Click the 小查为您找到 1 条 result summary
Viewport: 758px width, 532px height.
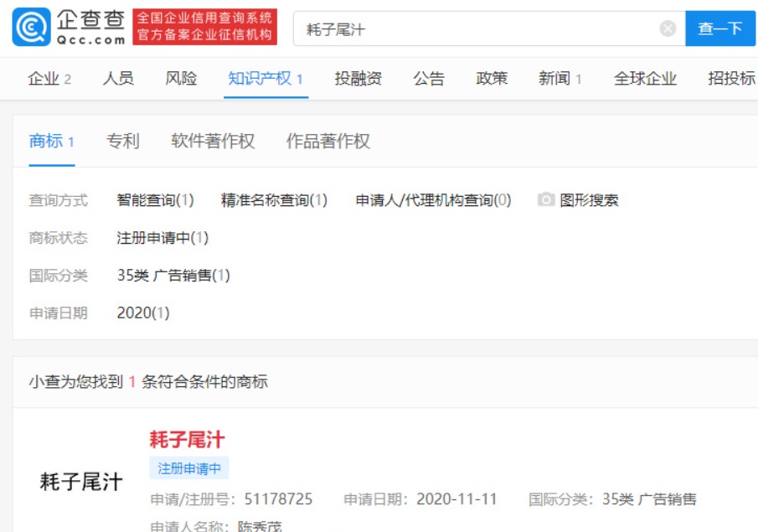(x=148, y=381)
